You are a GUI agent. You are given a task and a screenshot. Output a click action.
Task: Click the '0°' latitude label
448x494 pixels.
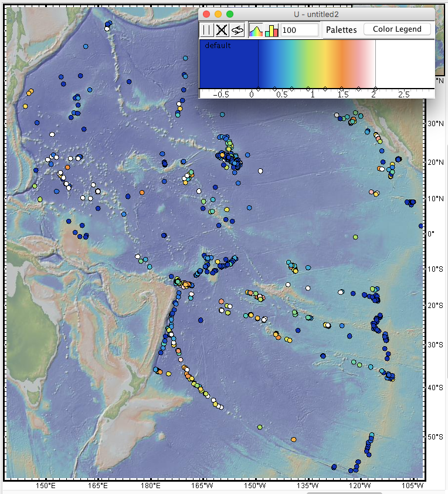tap(431, 234)
